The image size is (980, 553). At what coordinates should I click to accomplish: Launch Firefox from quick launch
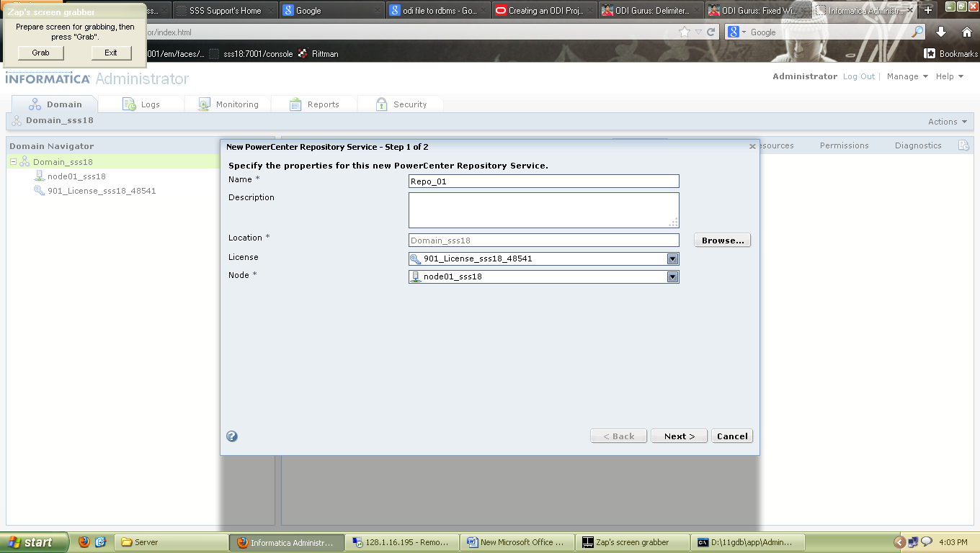[84, 542]
